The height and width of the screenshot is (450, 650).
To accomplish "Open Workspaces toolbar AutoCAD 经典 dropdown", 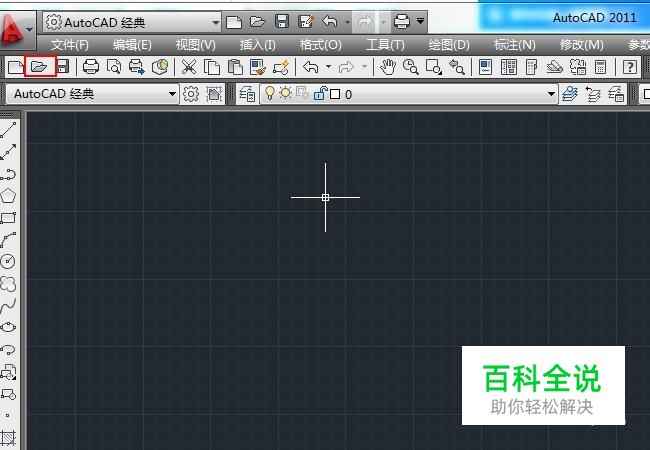I will [92, 94].
